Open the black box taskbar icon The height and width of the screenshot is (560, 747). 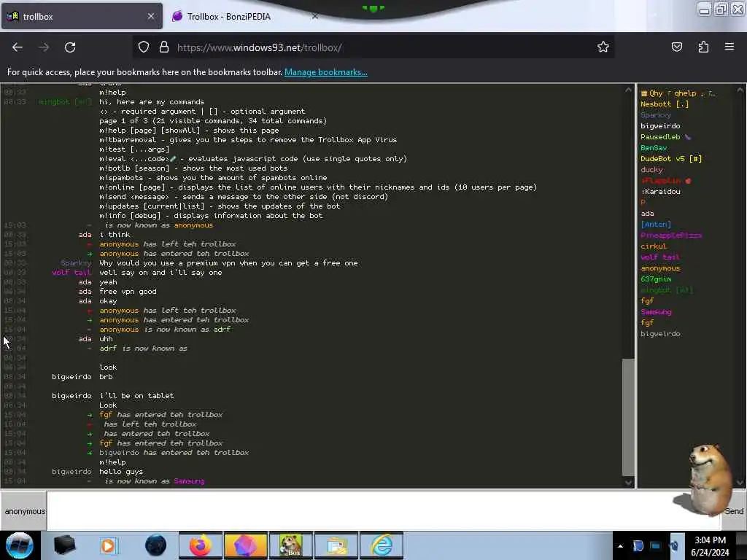coord(64,545)
